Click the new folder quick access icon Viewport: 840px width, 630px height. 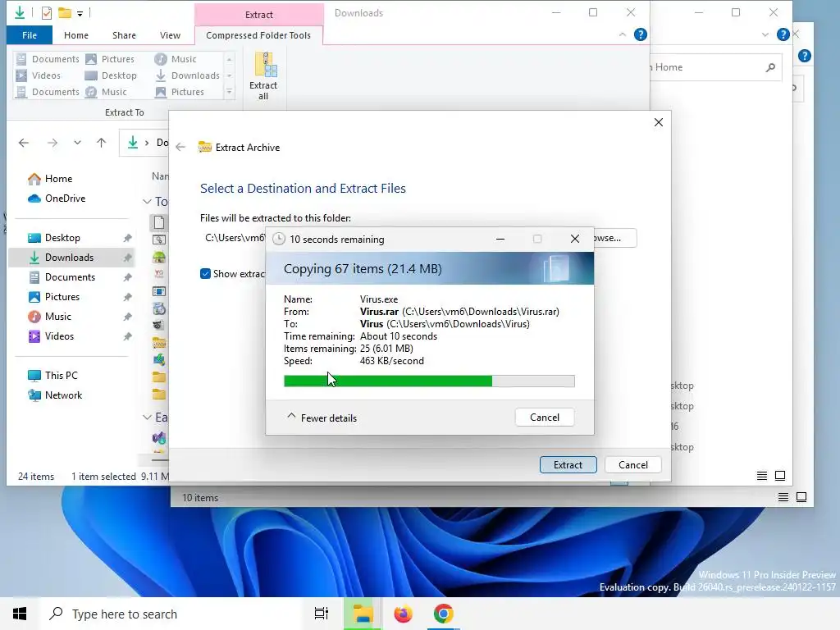click(x=65, y=13)
